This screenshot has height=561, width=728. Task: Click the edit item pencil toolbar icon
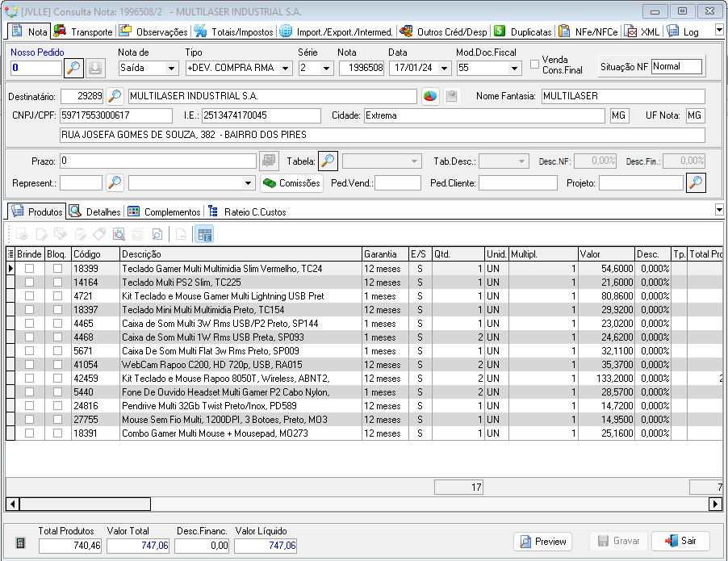click(41, 234)
